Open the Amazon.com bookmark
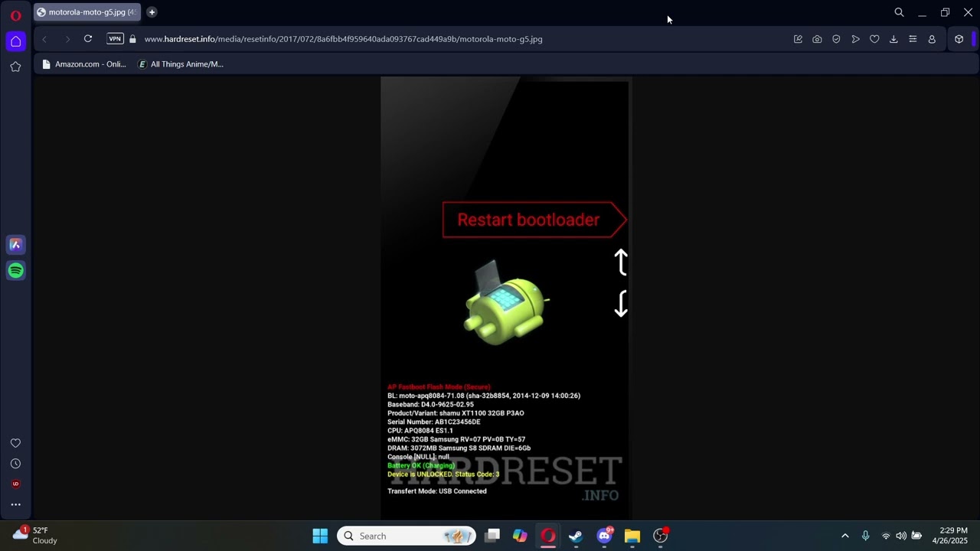 point(83,64)
